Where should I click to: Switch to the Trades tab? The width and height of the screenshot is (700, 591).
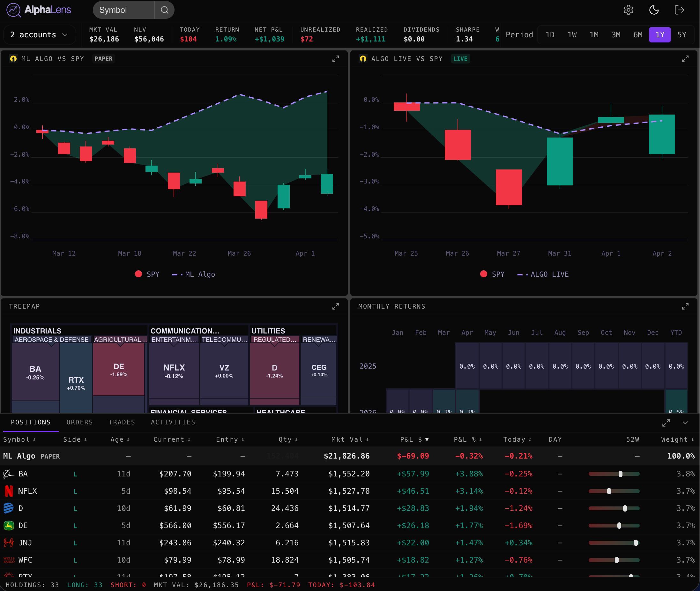(x=122, y=423)
